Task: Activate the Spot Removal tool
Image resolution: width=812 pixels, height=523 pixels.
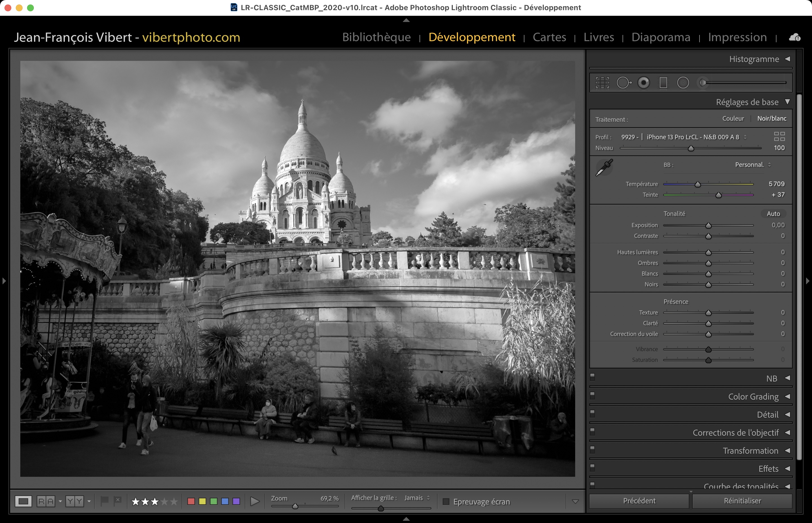Action: [623, 83]
